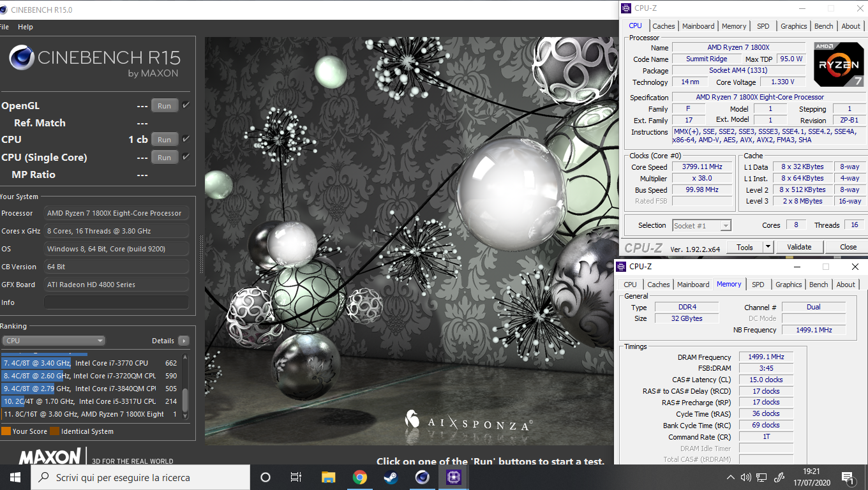
Task: Toggle the OpenGL test checkmark
Action: point(186,105)
